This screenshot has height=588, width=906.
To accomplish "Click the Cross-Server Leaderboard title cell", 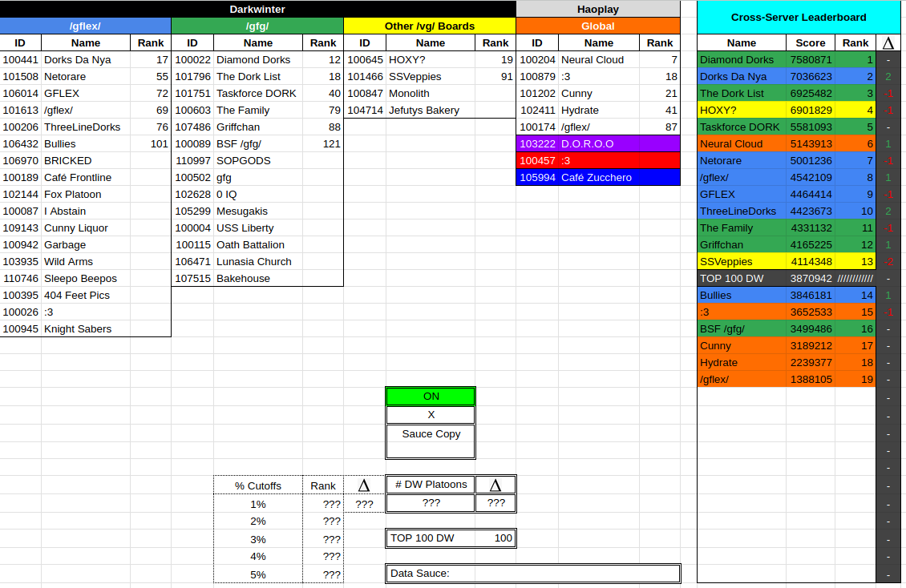I will [x=799, y=18].
